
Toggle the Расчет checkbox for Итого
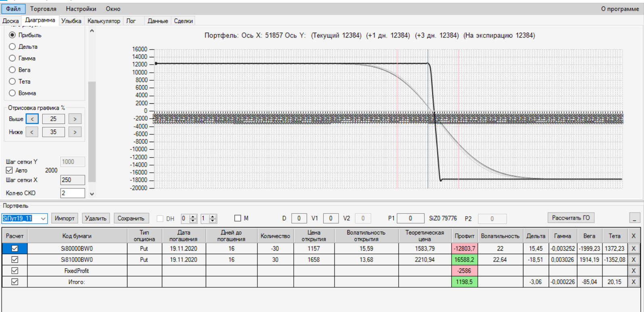[x=15, y=282]
